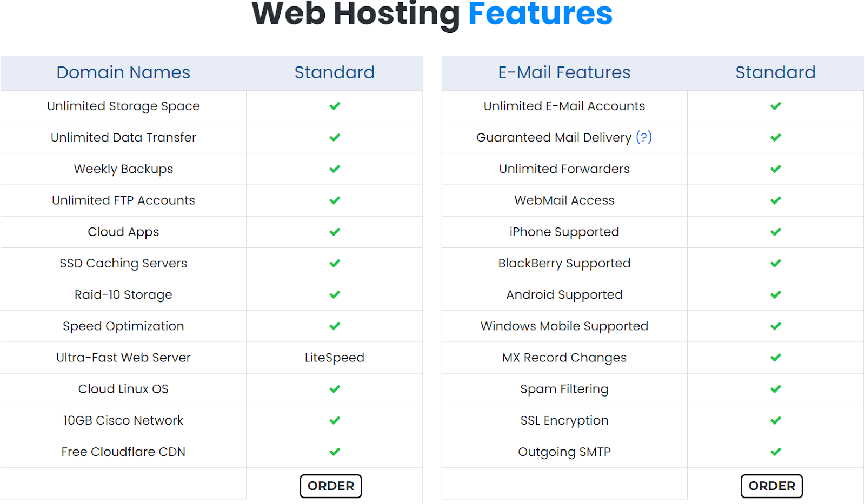865x504 pixels.
Task: Click the WebMail Access checkmark icon
Action: 776,200
